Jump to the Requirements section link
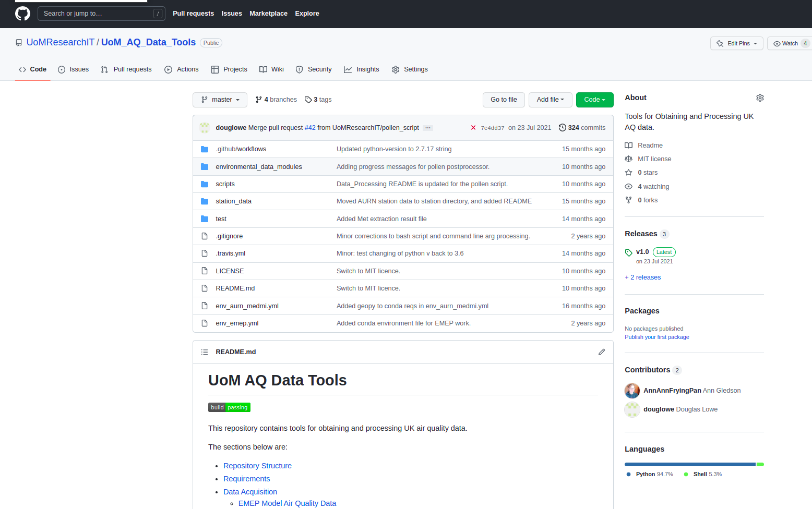Viewport: 812px width, 509px height. point(247,479)
